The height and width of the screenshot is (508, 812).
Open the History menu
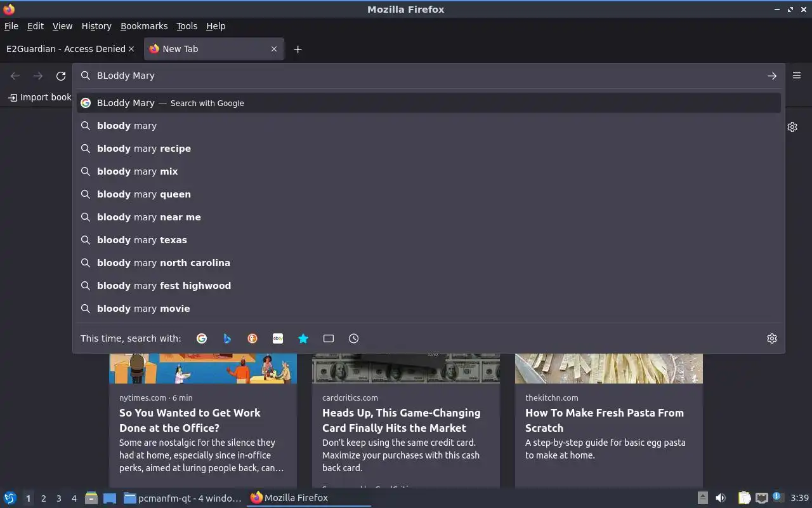coord(96,26)
